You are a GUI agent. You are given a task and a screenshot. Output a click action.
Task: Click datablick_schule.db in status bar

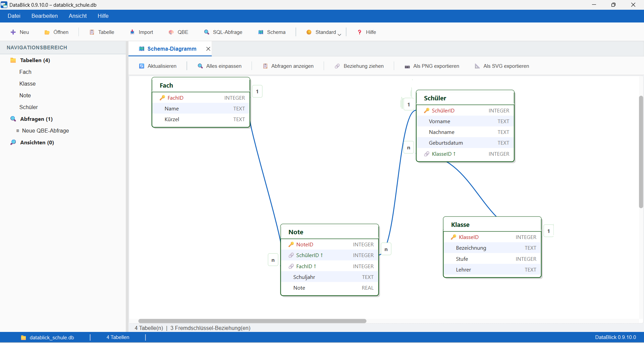pos(52,338)
